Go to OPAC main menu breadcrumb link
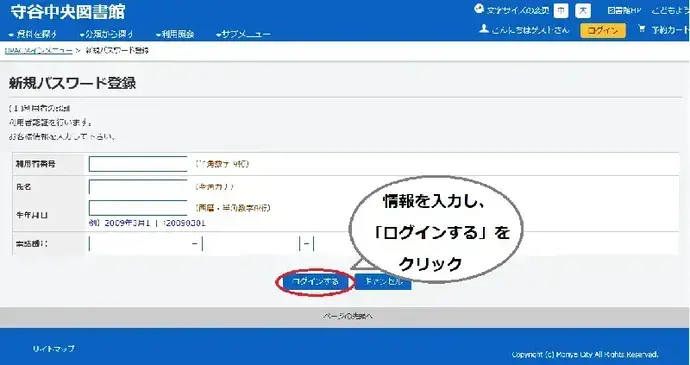Screen dimensions: 690x365 click(x=38, y=51)
